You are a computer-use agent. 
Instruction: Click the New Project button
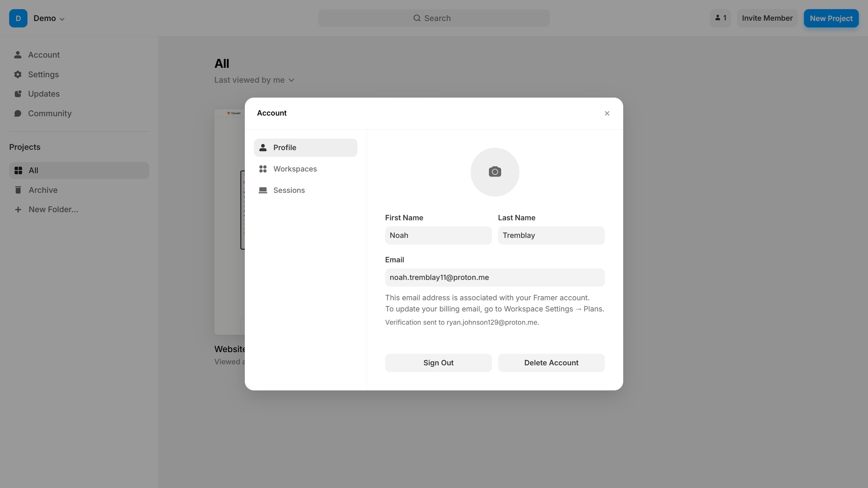coord(831,18)
